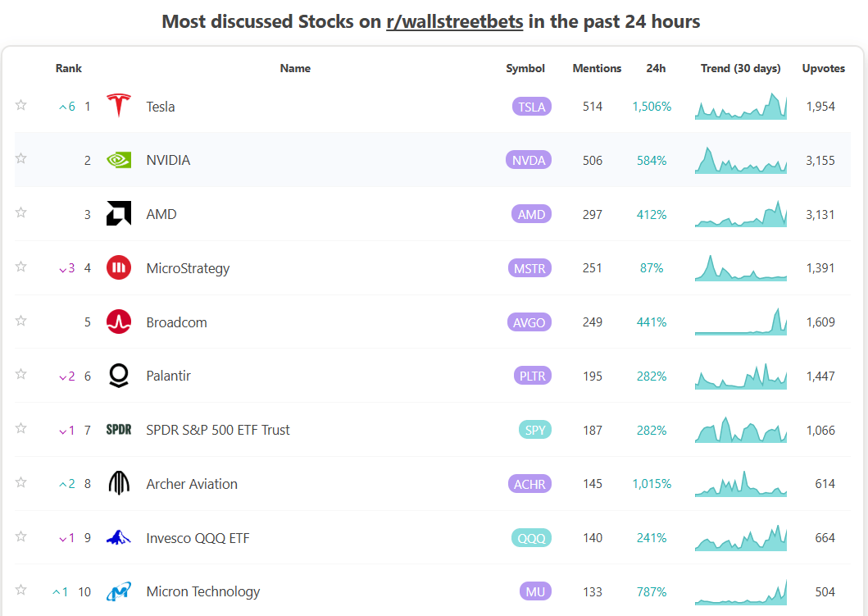
Task: Click the Palantir stock name
Action: coord(168,376)
